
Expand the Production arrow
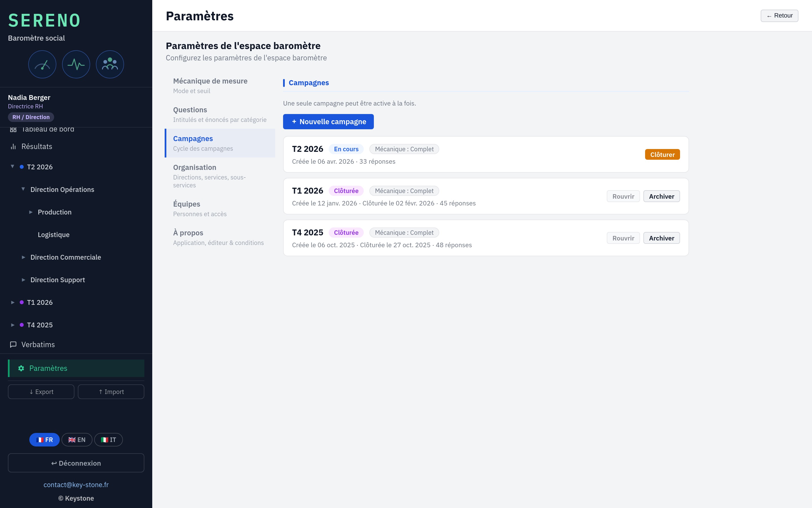tap(31, 212)
